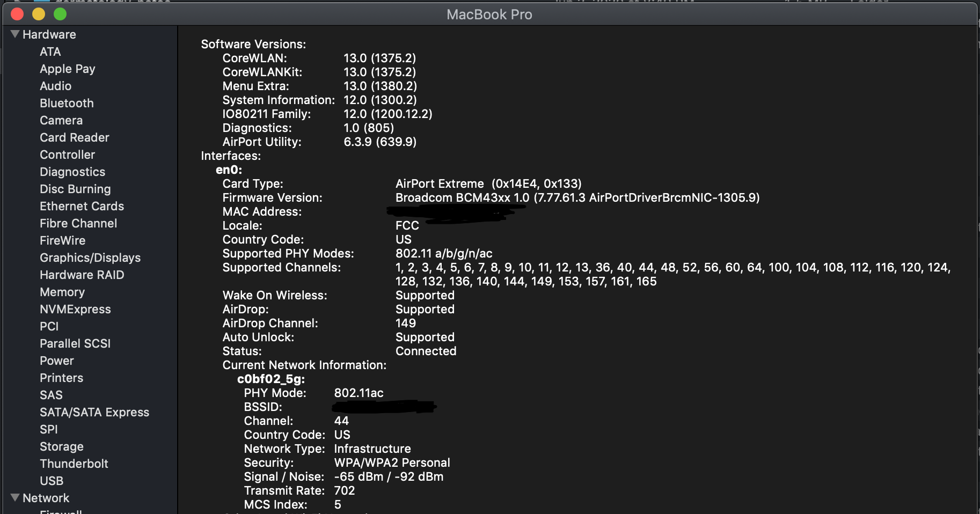Collapse the Network section triangle
The height and width of the screenshot is (514, 980).
point(15,498)
